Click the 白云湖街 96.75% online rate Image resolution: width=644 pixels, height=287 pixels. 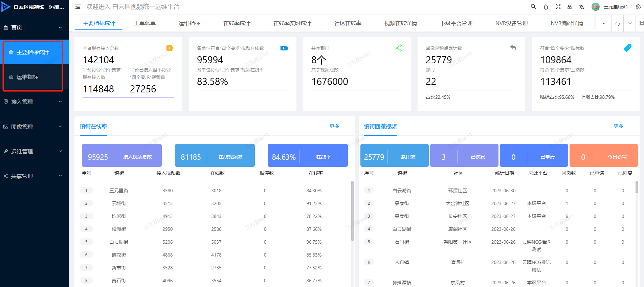pyautogui.click(x=314, y=242)
